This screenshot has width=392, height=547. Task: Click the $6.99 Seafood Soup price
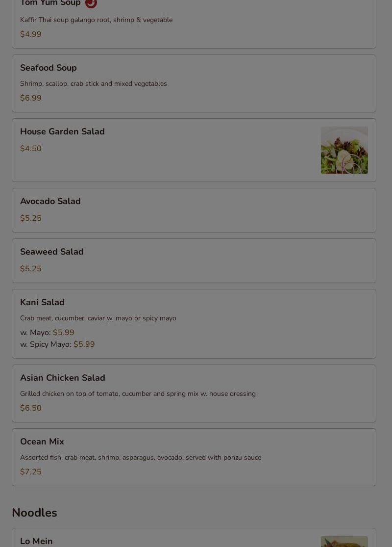(x=31, y=98)
